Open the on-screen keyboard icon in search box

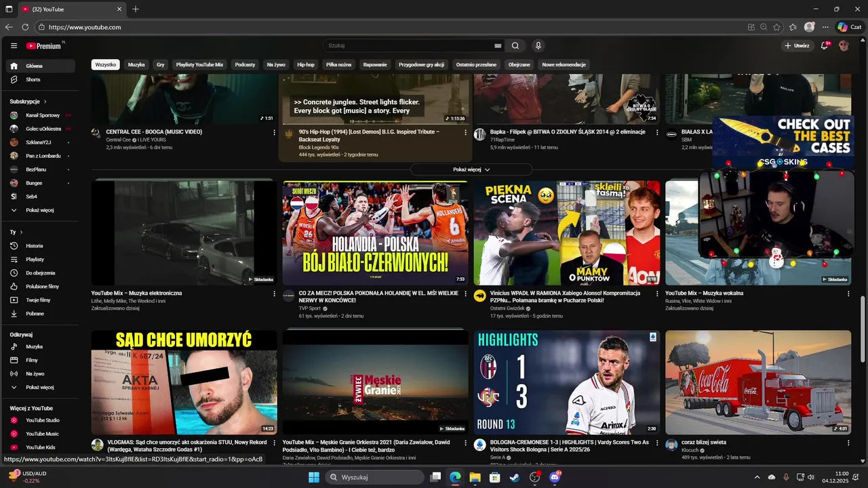point(498,46)
